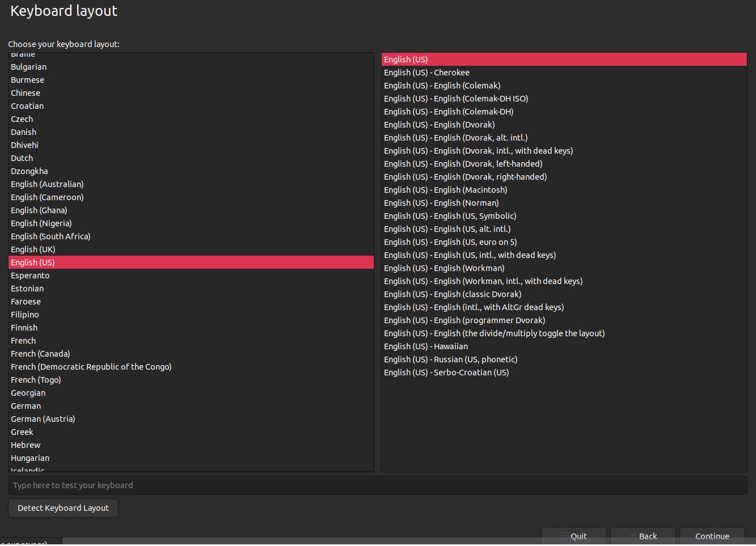The width and height of the screenshot is (756, 546).
Task: Select English (UK) in layout list
Action: point(33,249)
